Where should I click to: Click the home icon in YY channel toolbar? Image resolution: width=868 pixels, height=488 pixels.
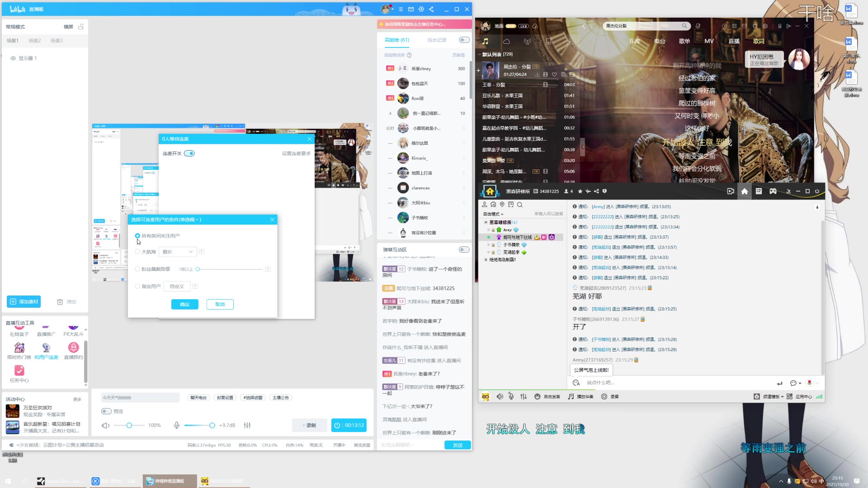tap(745, 191)
